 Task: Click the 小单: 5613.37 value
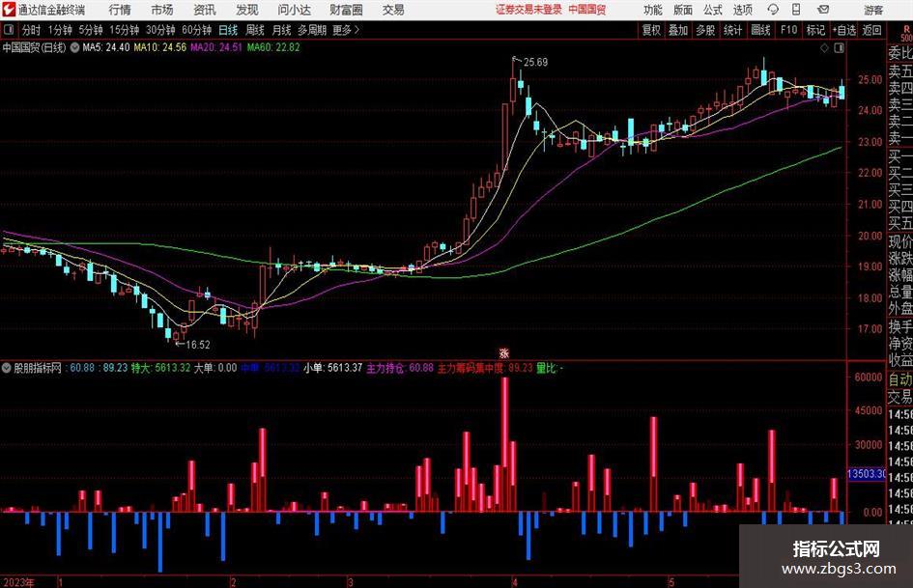pyautogui.click(x=332, y=368)
